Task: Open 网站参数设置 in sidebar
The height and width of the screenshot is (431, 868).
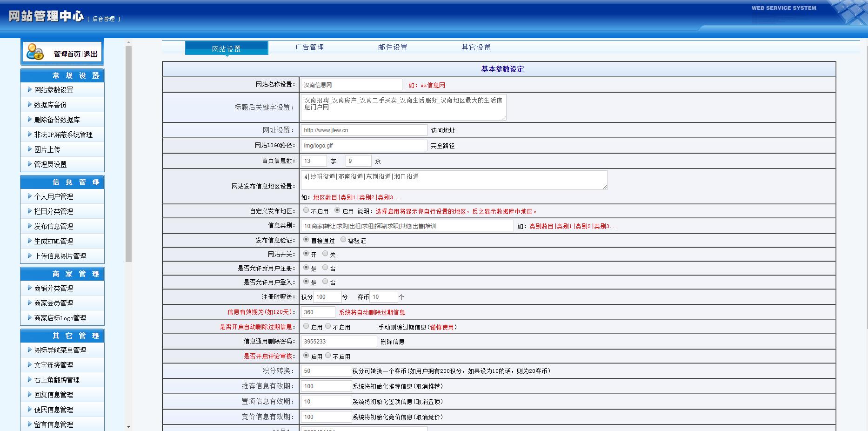Action: pyautogui.click(x=53, y=90)
